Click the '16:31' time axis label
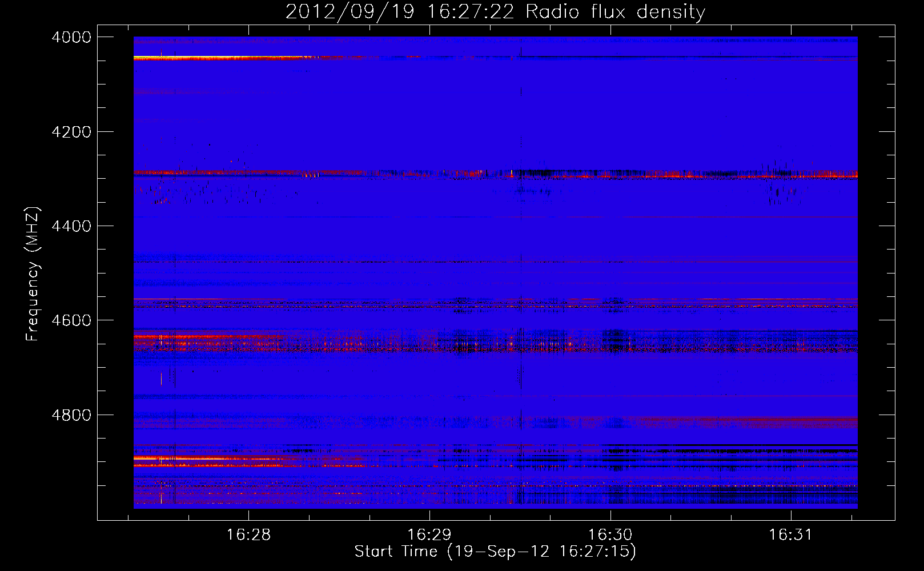The height and width of the screenshot is (571, 924). tap(791, 535)
